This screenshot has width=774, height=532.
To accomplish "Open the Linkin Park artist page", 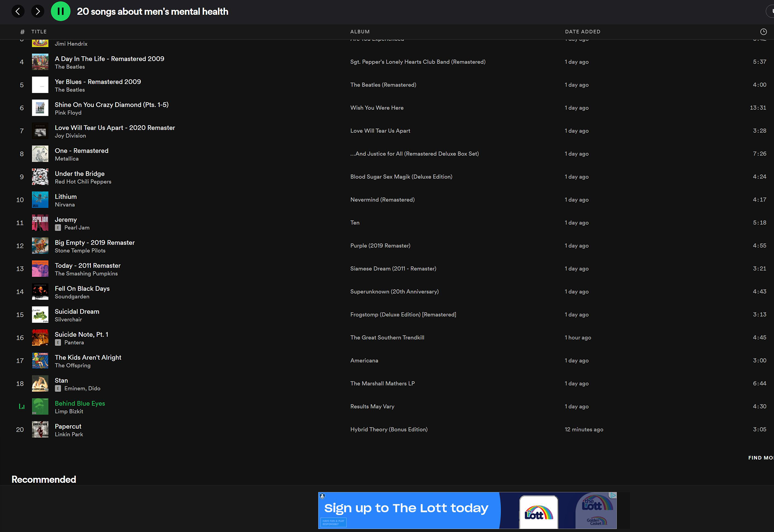I will [x=69, y=435].
